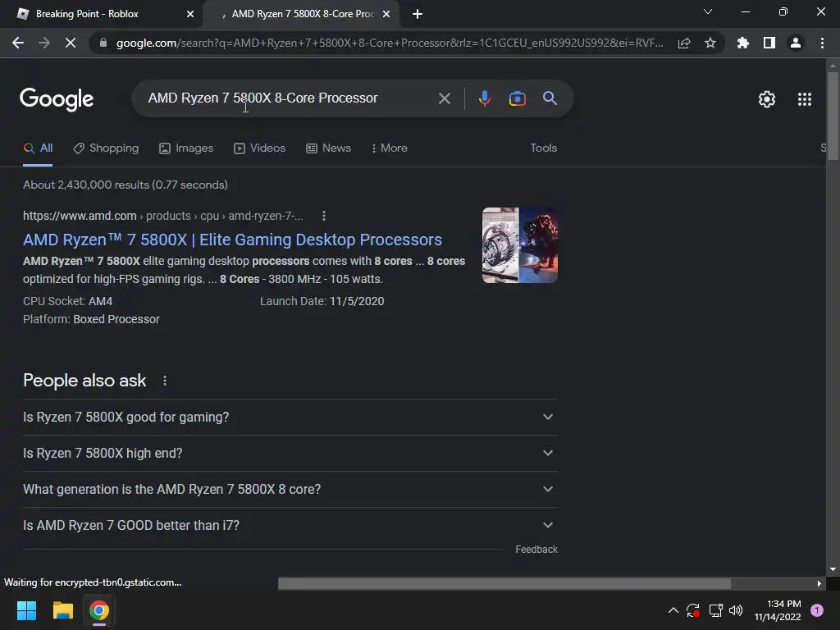Screen dimensions: 840x630
Task: Expand "Is Ryzen 7 5800X high end?"
Action: 290,453
